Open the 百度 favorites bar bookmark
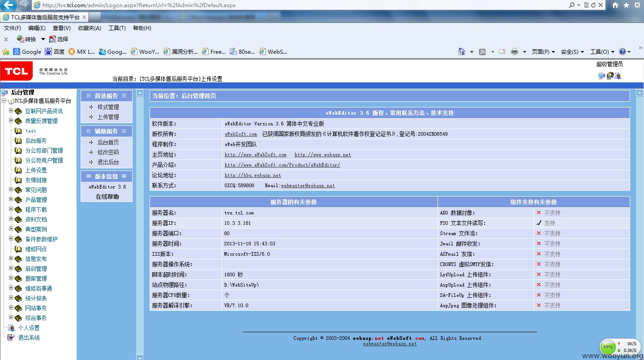 55,51
